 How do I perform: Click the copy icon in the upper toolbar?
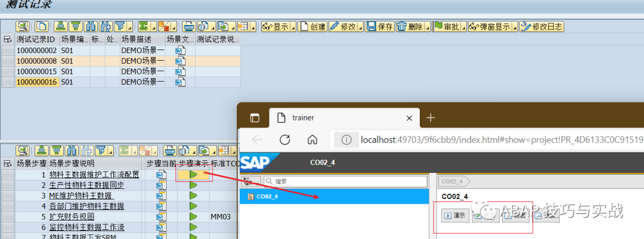(42, 27)
